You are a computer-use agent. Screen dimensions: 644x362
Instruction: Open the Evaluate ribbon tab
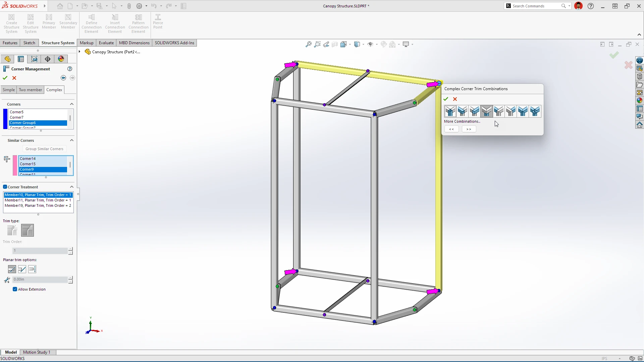(106, 43)
